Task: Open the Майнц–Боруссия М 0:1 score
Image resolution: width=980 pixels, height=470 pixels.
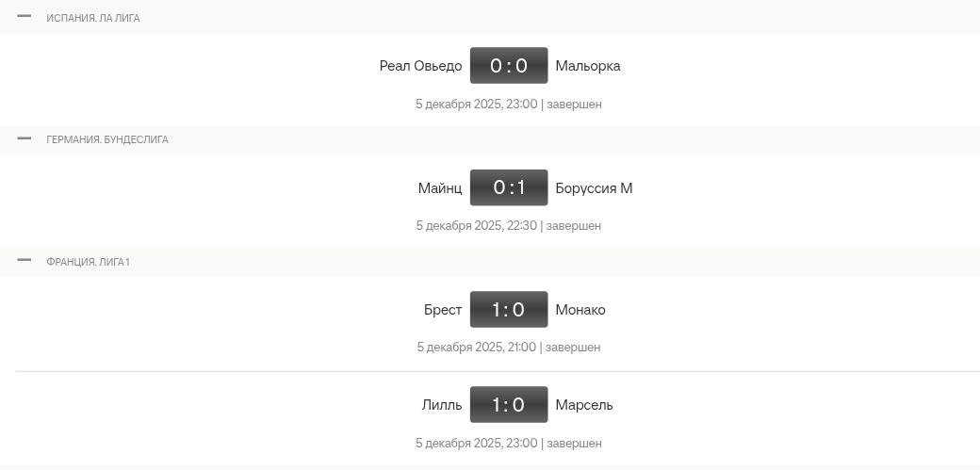Action: 509,187
